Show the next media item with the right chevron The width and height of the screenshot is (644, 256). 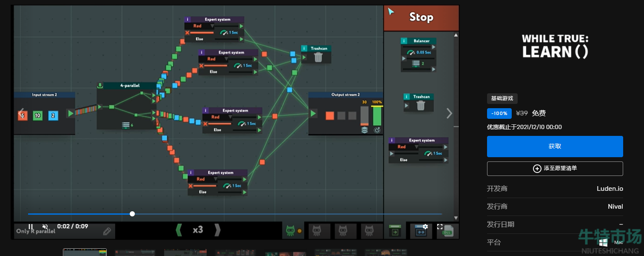(x=450, y=113)
